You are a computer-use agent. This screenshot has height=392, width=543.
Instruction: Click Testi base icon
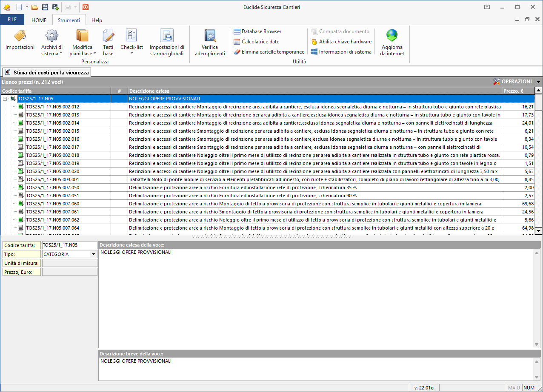108,36
